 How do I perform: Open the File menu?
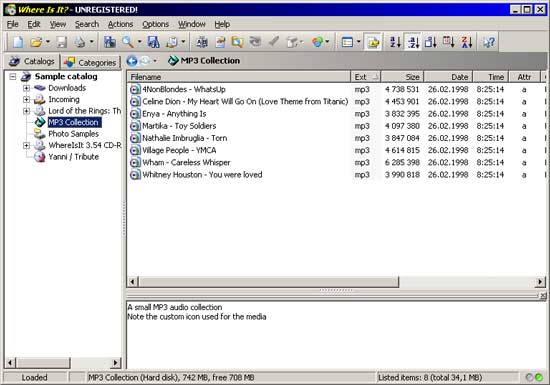coord(13,24)
